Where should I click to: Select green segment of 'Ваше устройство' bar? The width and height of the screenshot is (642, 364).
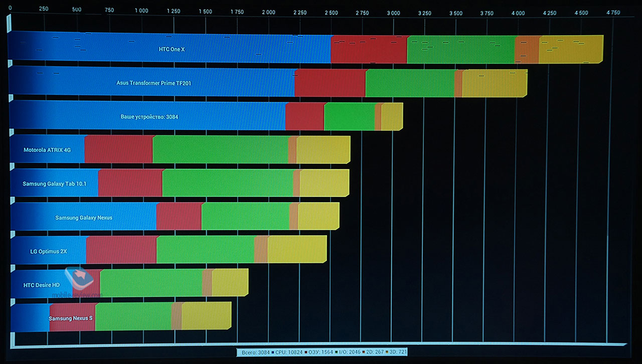click(349, 116)
